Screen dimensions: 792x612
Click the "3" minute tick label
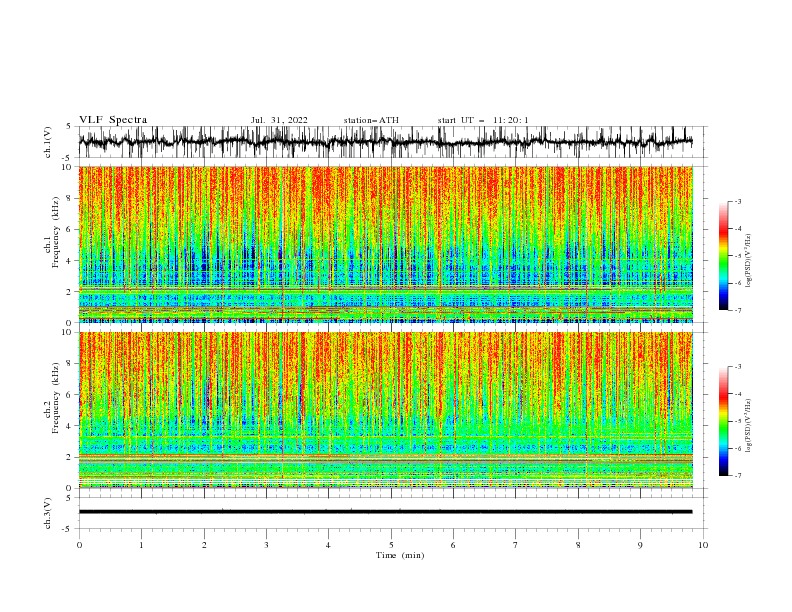(266, 545)
